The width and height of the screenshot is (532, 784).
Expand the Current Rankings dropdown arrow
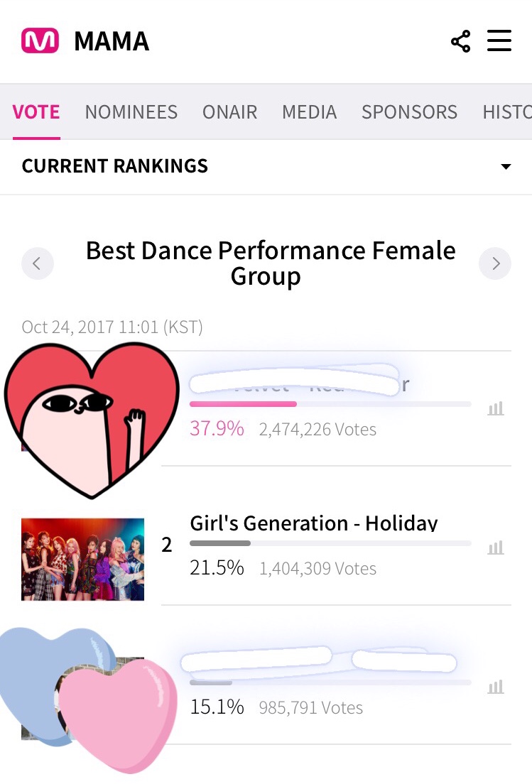click(x=506, y=166)
